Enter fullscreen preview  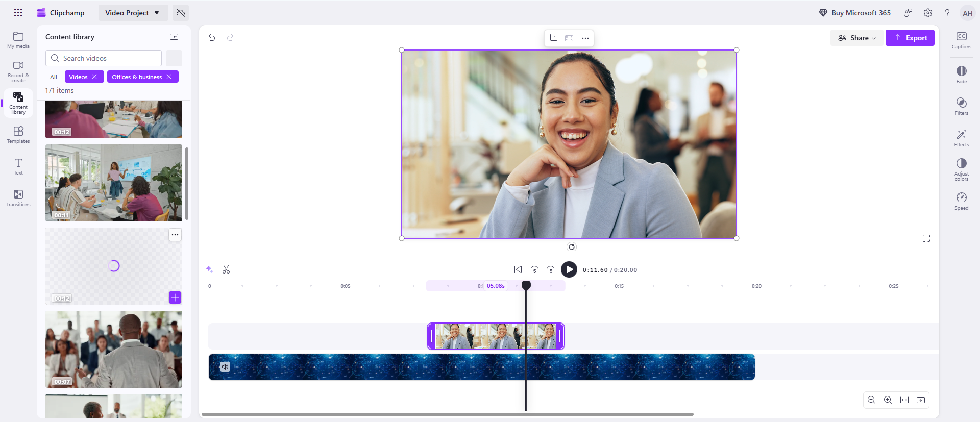(x=926, y=238)
